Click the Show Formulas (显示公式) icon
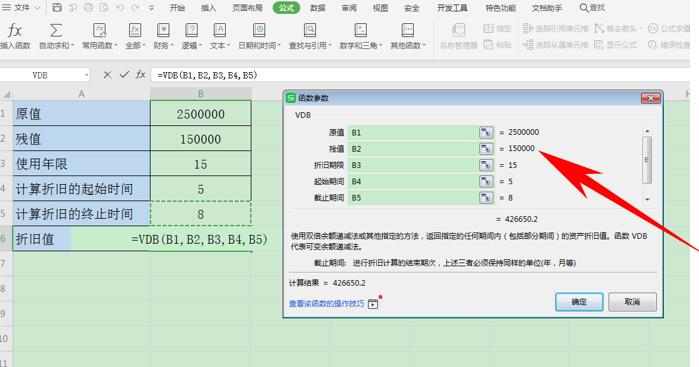The width and height of the screenshot is (699, 367). 599,45
